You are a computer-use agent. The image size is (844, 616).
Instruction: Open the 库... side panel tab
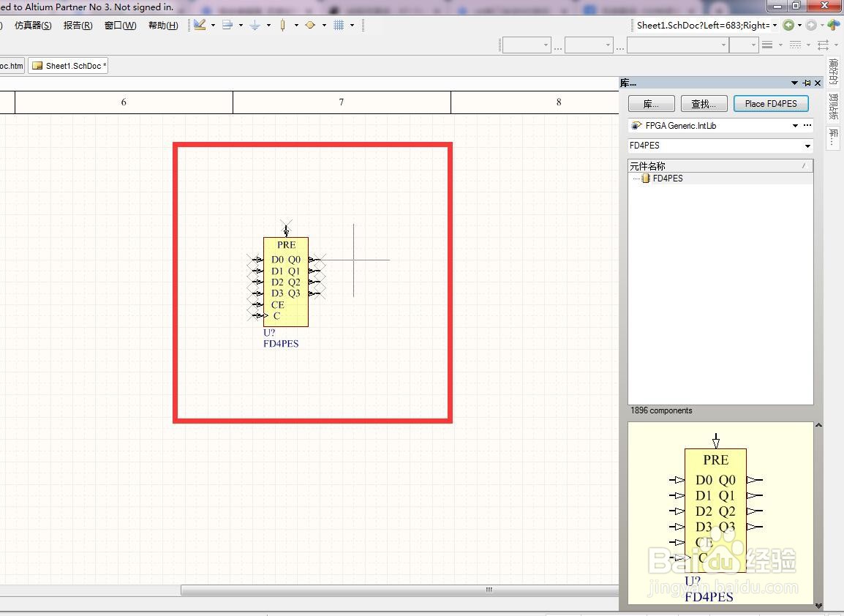833,136
